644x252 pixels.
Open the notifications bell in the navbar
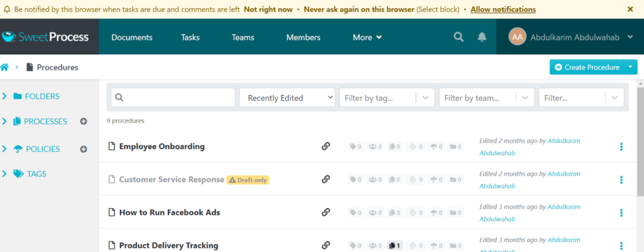(x=482, y=37)
